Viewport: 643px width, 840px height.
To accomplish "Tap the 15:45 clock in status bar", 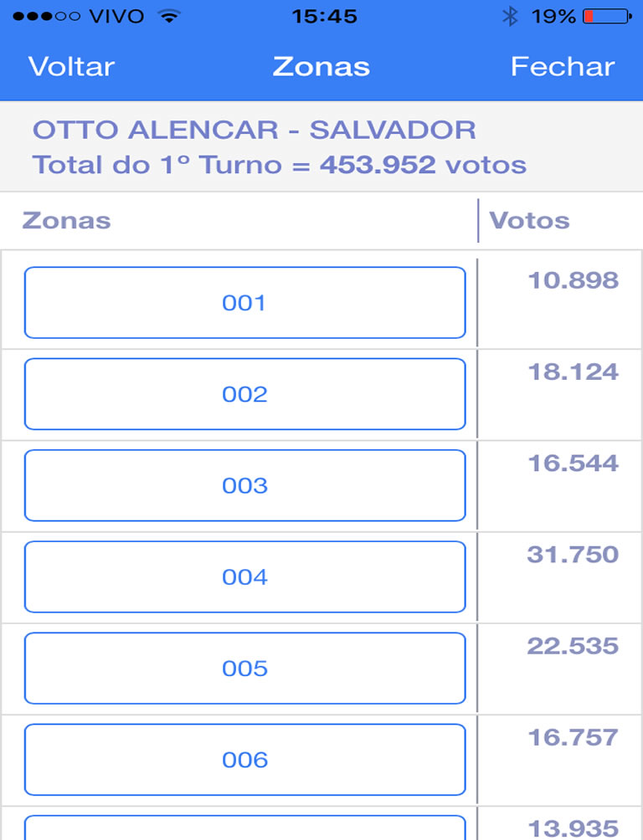I will 324,16.
